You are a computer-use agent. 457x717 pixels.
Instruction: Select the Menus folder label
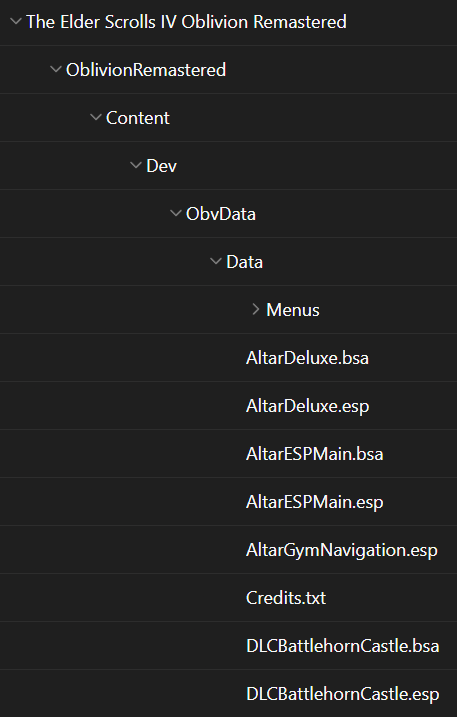click(x=293, y=310)
